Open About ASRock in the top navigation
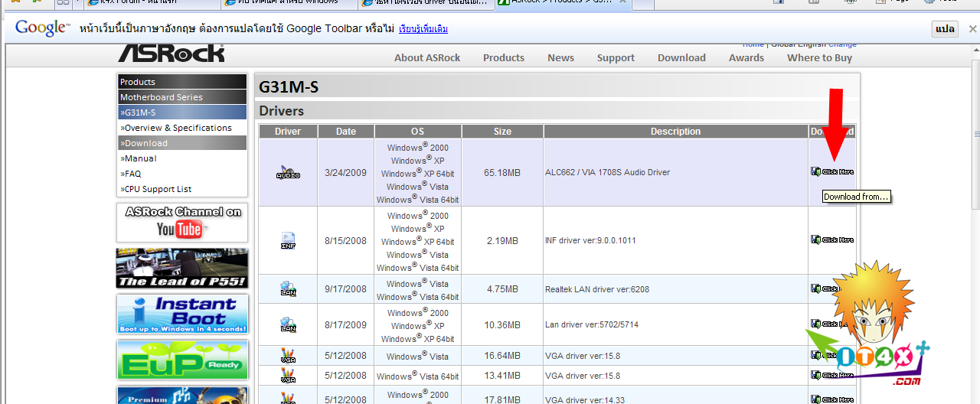Viewport: 980px width, 404px height. [427, 58]
